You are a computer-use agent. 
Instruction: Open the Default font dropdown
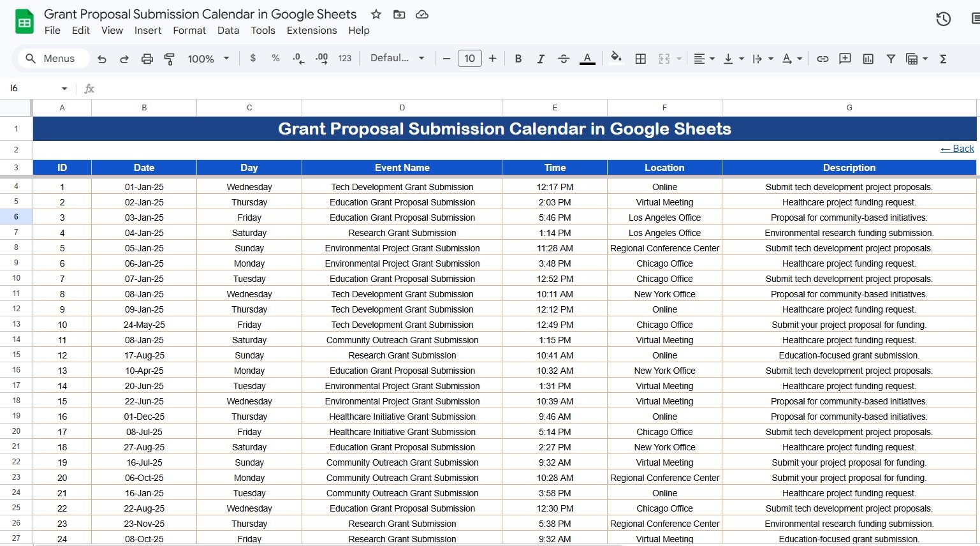pos(397,58)
